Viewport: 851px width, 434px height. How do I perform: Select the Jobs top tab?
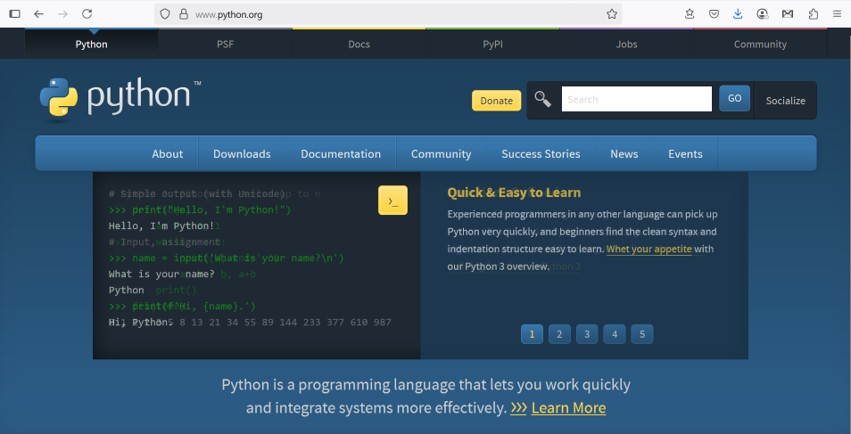point(626,44)
